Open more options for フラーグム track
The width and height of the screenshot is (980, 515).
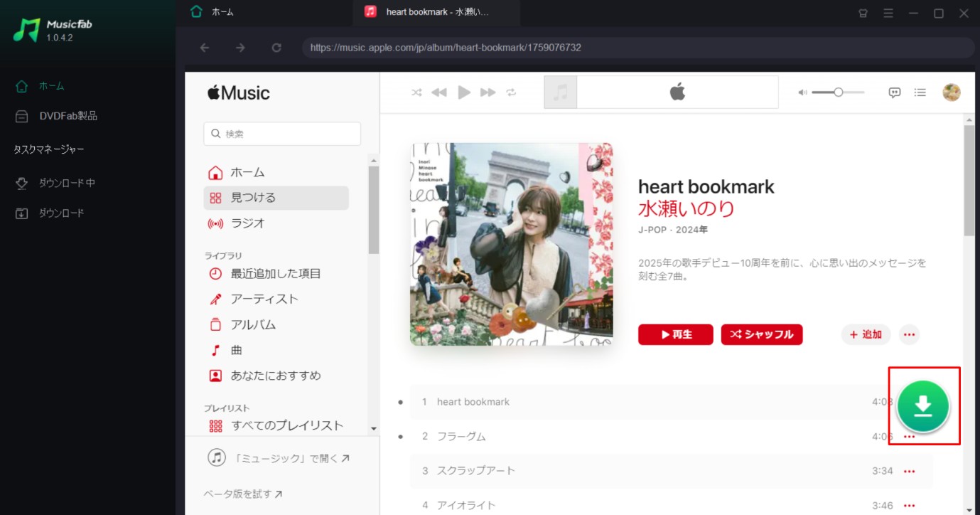909,437
